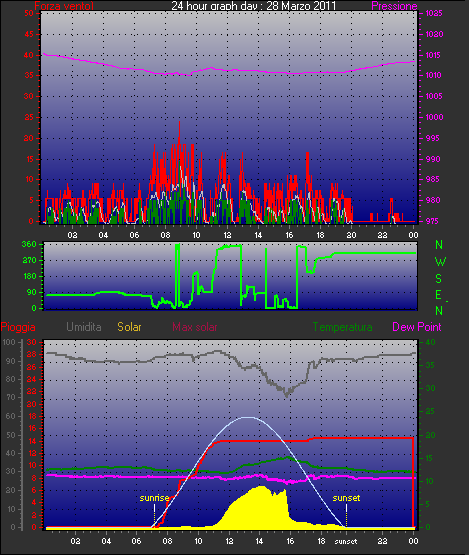Click the '100' humidity axis value
Image resolution: width=469 pixels, height=555 pixels.
[9, 342]
